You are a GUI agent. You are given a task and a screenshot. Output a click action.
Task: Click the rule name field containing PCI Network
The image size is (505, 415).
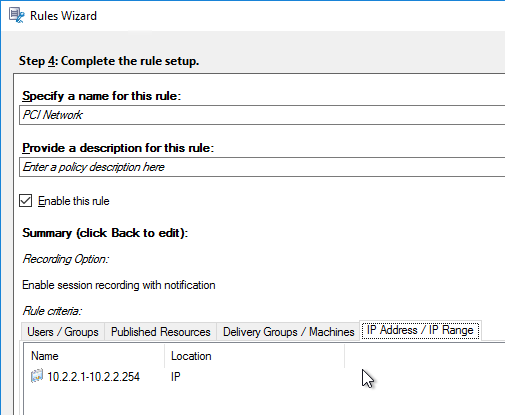[262, 115]
